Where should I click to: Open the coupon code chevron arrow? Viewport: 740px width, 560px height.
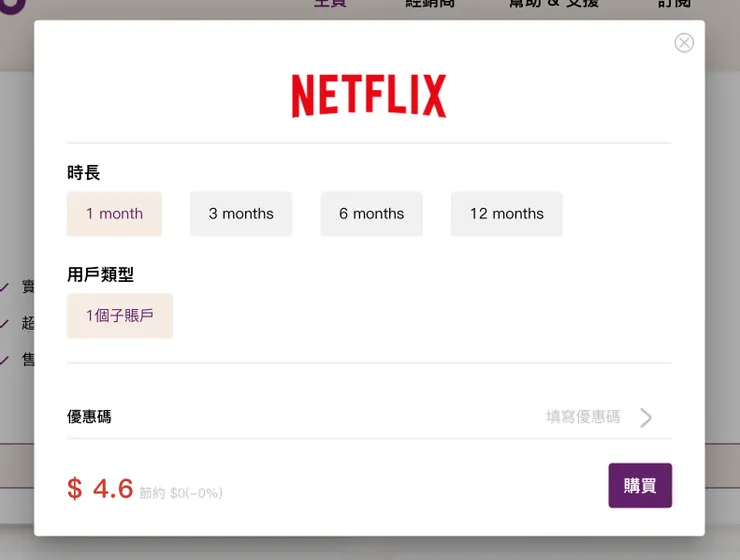coord(646,418)
